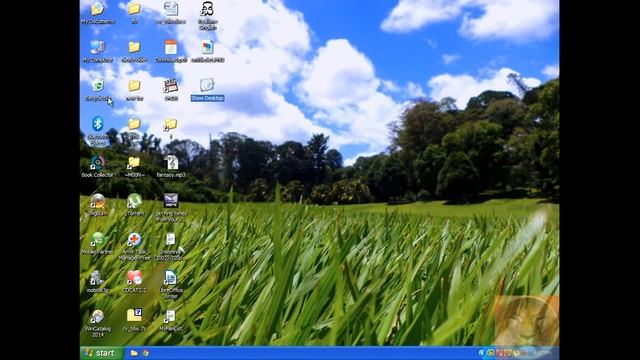Click the folder icon in Quick Launch
The image size is (640, 360).
tap(134, 353)
